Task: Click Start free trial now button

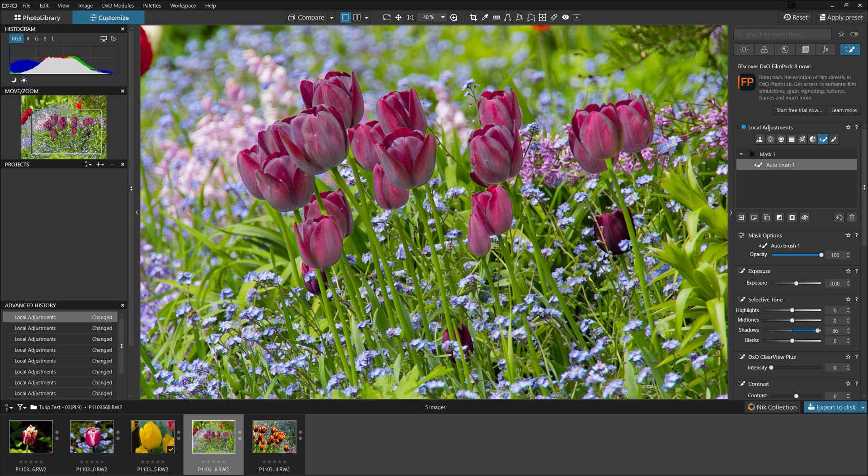Action: pyautogui.click(x=799, y=110)
